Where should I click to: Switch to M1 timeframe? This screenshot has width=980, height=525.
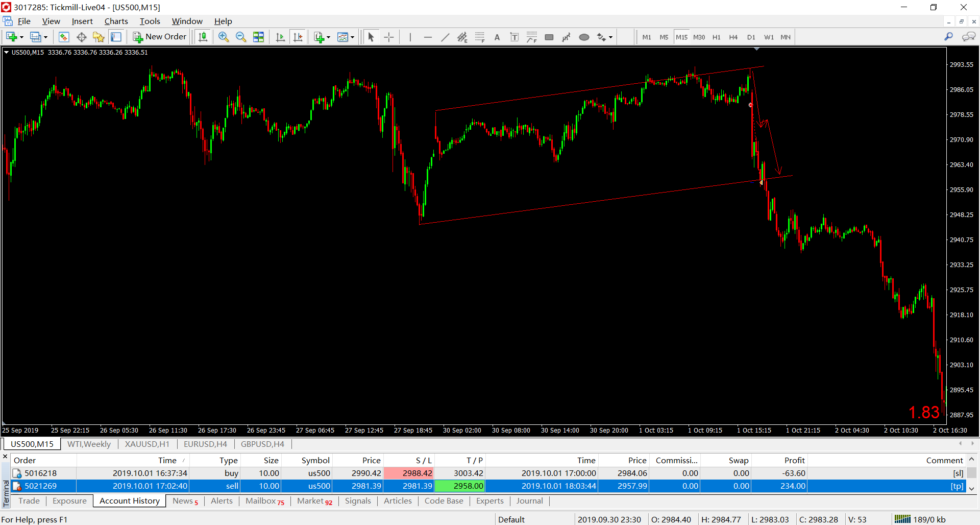click(x=647, y=37)
